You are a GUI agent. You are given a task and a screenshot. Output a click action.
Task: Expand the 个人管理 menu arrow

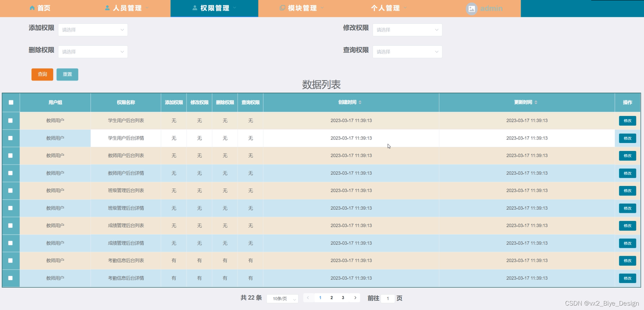coord(405,7)
